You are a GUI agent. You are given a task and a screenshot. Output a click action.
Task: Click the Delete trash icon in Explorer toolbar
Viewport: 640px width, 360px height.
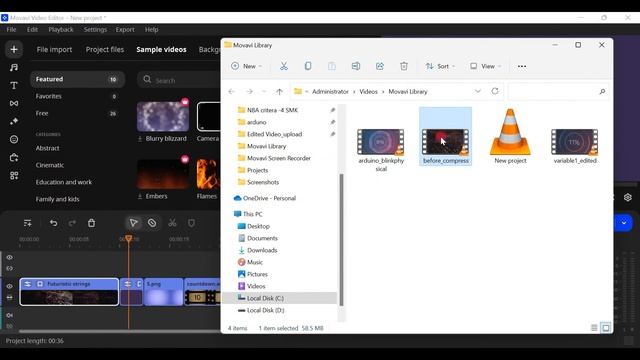[404, 66]
